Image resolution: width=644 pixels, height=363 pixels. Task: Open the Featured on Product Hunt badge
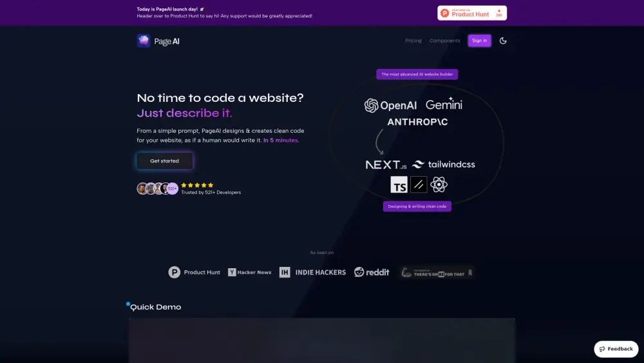pyautogui.click(x=472, y=13)
